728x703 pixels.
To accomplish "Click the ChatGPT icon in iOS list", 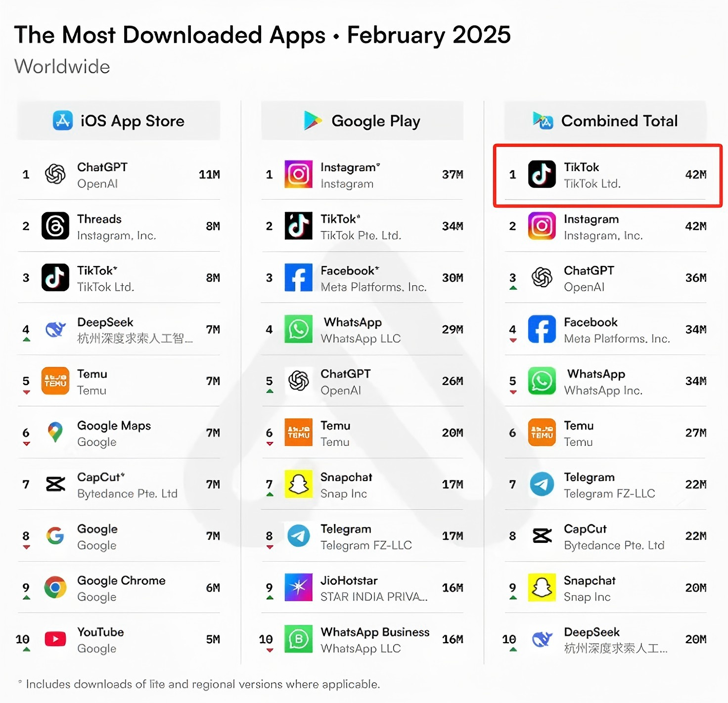I will 55,174.
